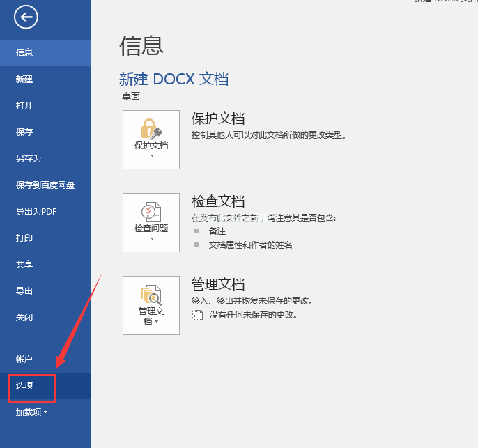
Task: Click the Check for Issues document icon
Action: [x=151, y=212]
